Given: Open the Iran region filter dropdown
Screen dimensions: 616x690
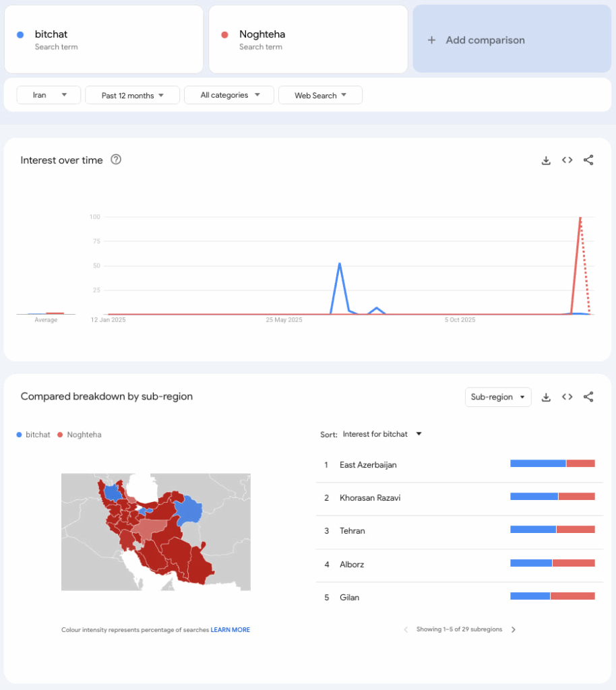Looking at the screenshot, I should click(48, 95).
